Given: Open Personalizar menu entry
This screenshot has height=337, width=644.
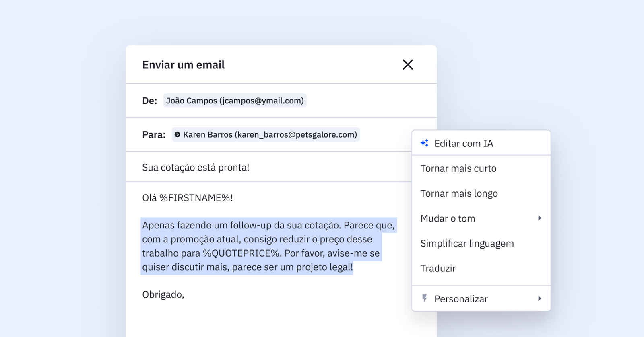Looking at the screenshot, I should (x=461, y=299).
